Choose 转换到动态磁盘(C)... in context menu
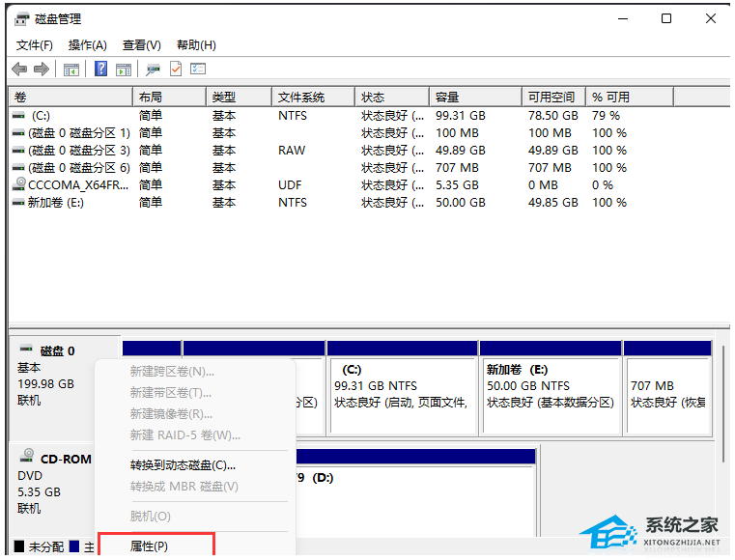The height and width of the screenshot is (560, 735). [x=183, y=465]
